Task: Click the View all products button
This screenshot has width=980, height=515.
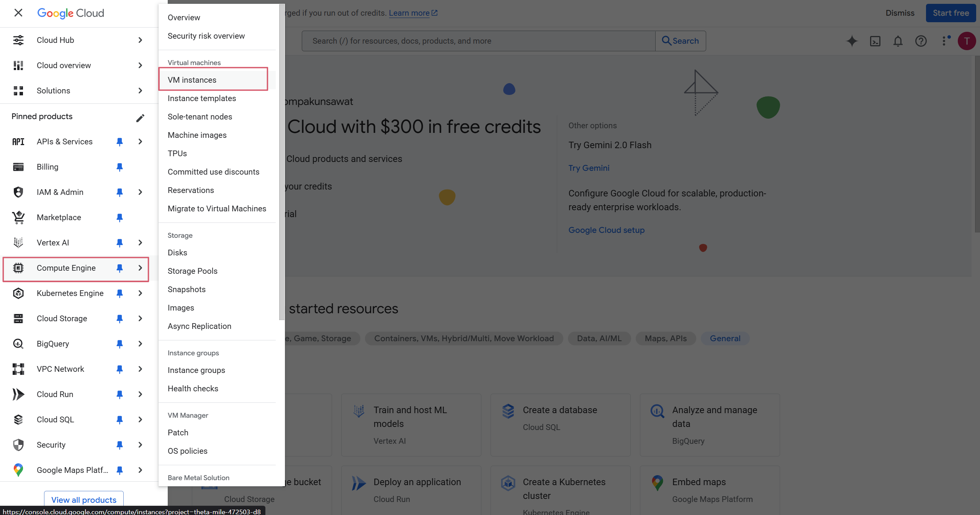Action: [x=83, y=500]
